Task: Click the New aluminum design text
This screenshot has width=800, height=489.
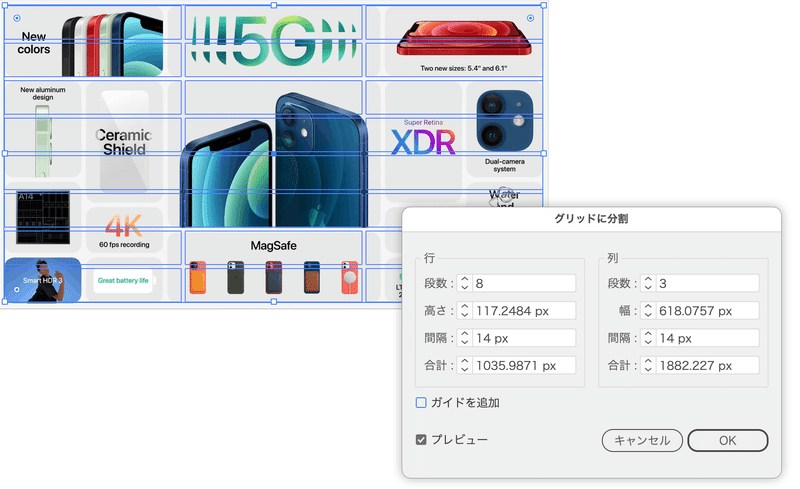Action: (43, 93)
